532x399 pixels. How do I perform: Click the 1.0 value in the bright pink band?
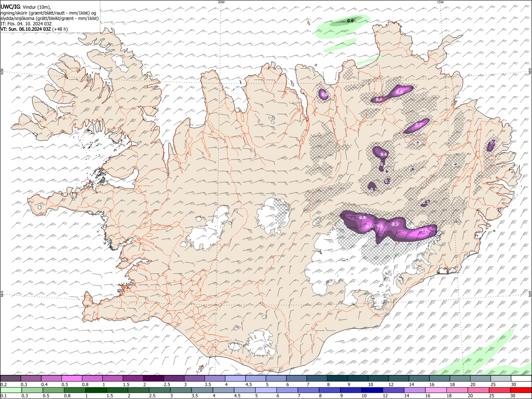425,231
